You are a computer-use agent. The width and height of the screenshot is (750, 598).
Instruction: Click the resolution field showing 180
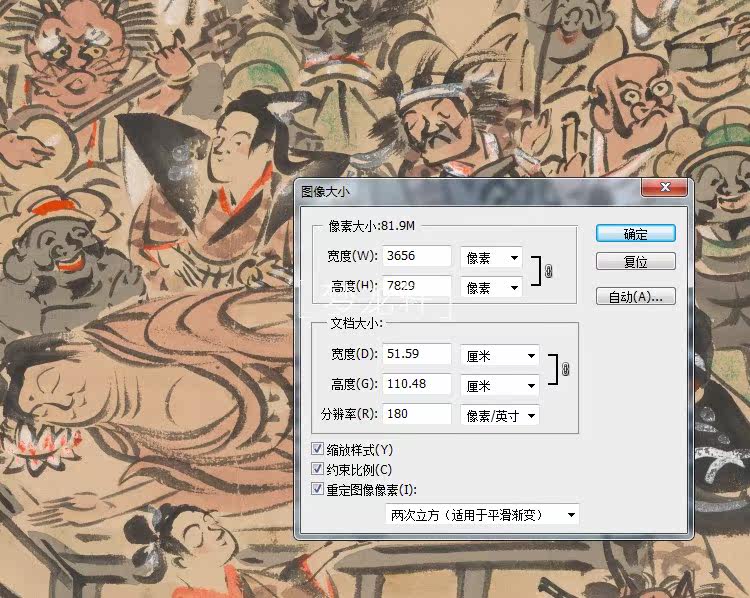417,414
